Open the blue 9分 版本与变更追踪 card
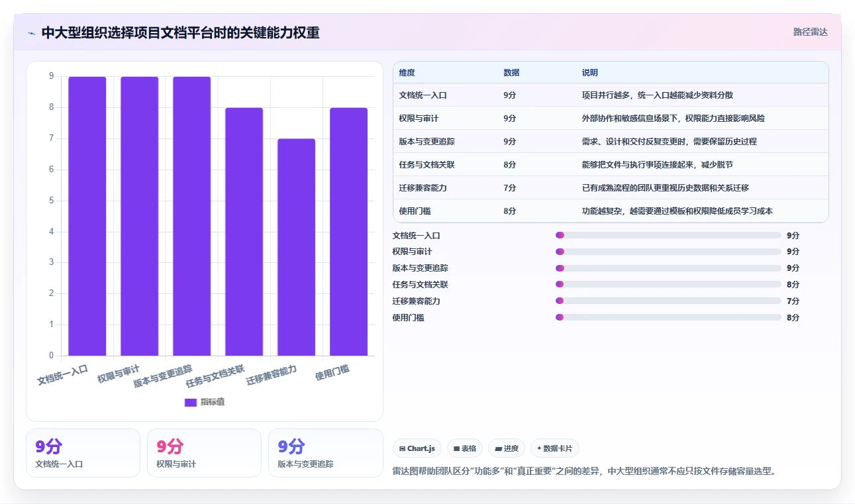The height and width of the screenshot is (504, 855). pyautogui.click(x=325, y=453)
